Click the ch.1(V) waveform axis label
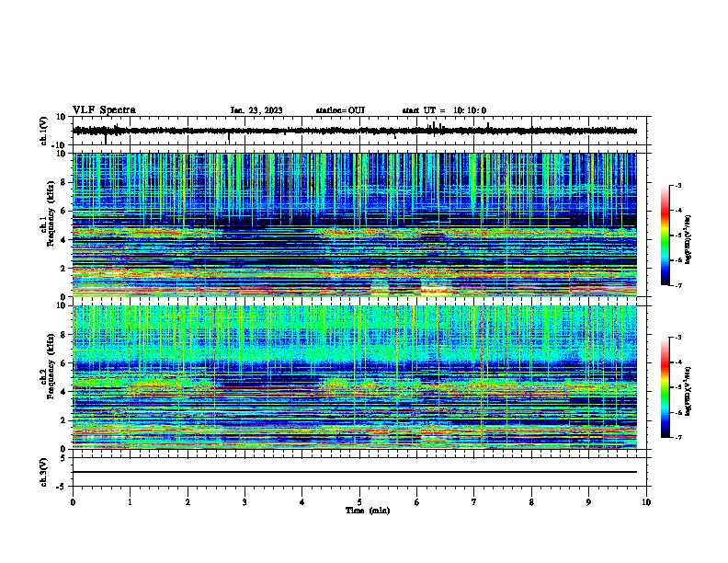This screenshot has width=728, height=563. pos(44,131)
